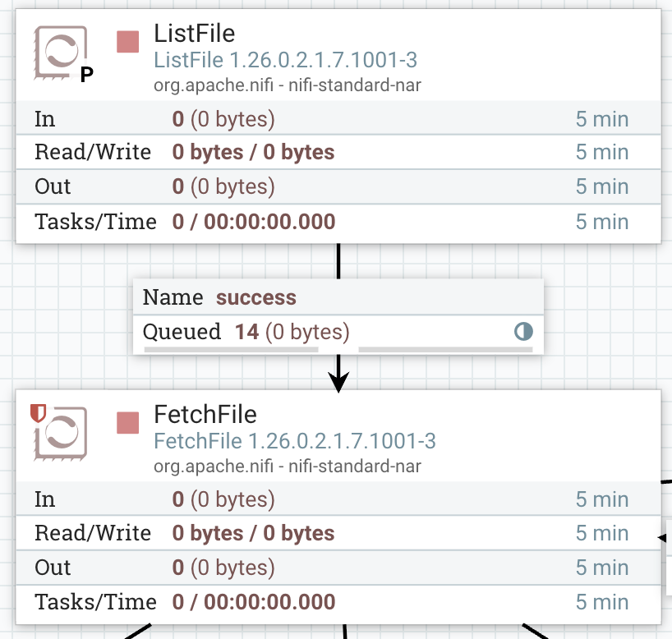This screenshot has width=672, height=639.
Task: Click the Queued 14 (0 bytes) value
Action: pos(292,332)
